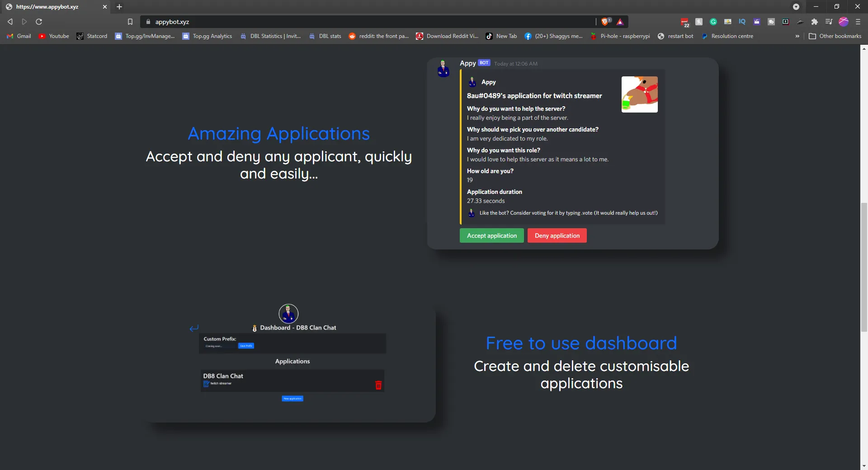Click the IQ extension icon

pos(742,22)
